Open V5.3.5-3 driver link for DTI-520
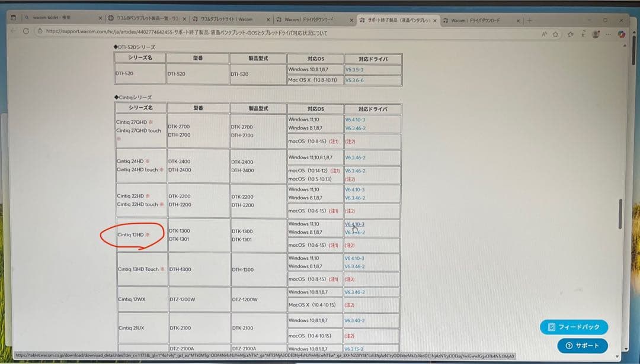The height and width of the screenshot is (364, 640). (354, 69)
